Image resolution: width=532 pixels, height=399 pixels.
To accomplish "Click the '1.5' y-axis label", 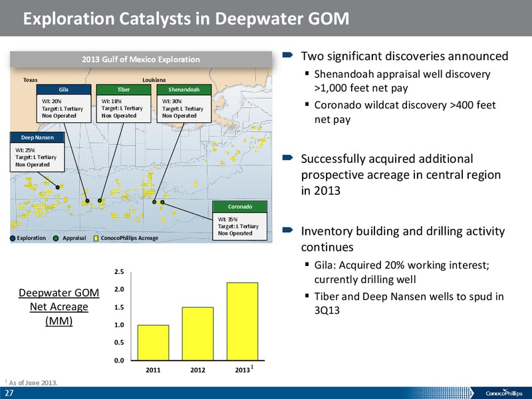I will tap(120, 307).
